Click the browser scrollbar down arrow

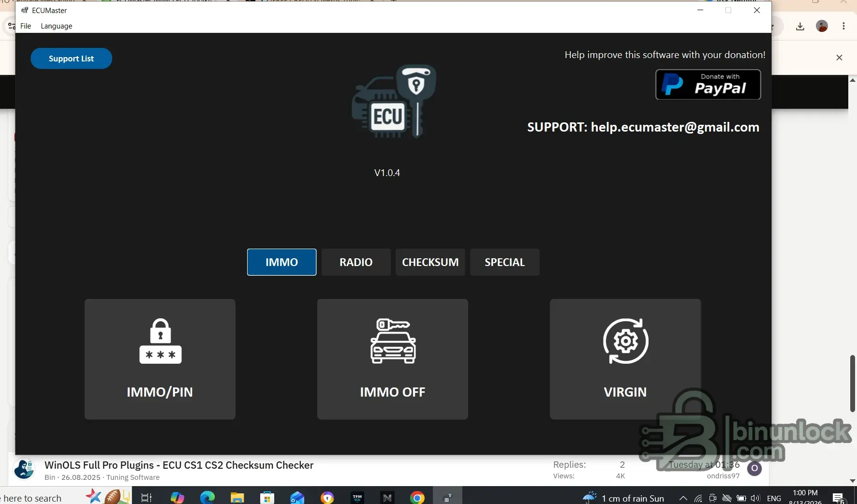(x=853, y=481)
